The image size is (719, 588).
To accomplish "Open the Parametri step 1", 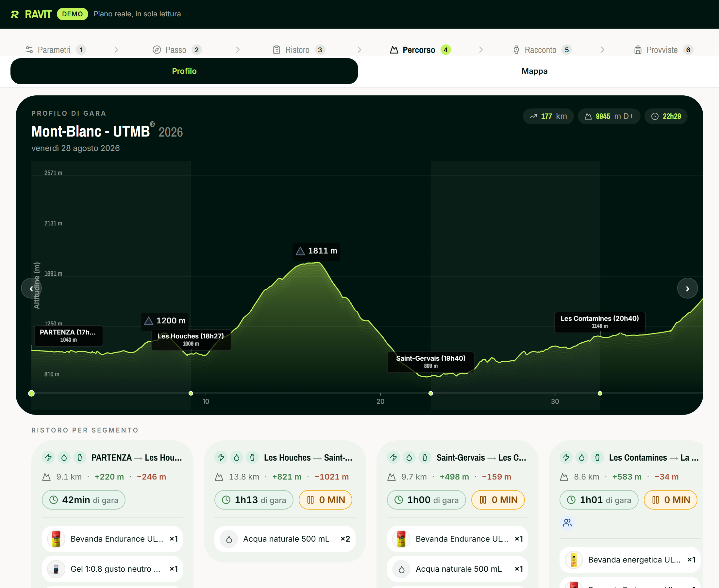I will (56, 50).
